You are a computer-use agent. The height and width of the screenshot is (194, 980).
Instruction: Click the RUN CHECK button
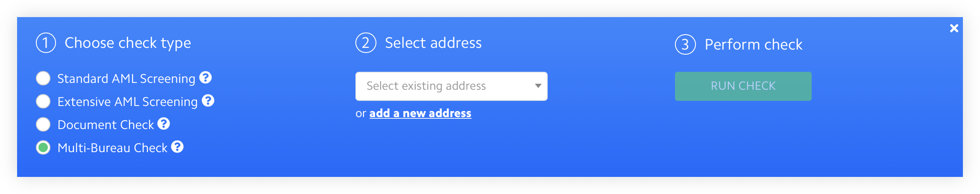[x=743, y=86]
